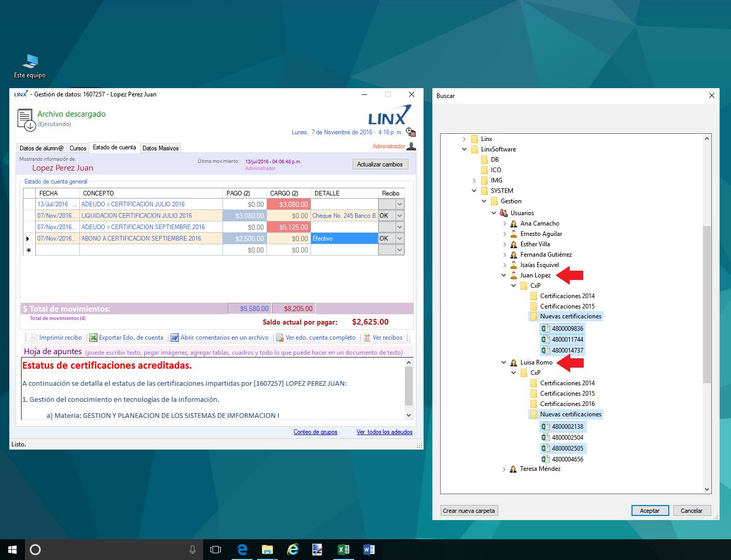Click Cancelar in the Buscar dialog
Viewport: 731px width, 560px height.
pos(692,511)
